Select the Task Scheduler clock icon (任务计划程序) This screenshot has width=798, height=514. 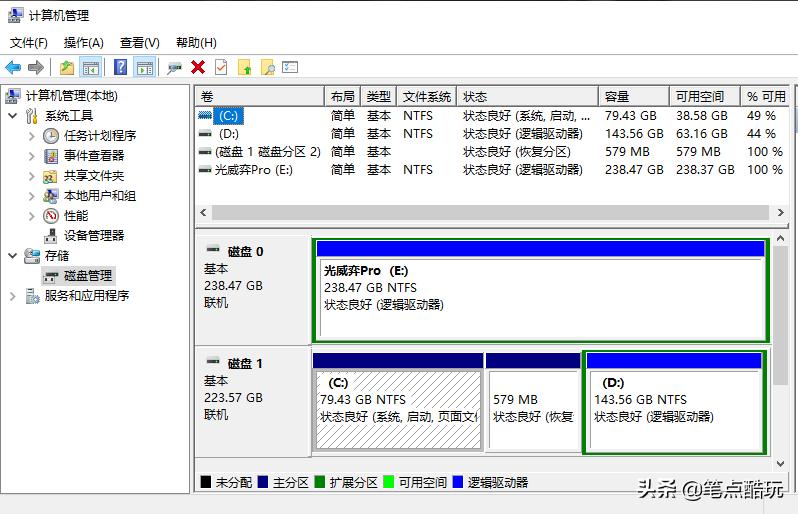(50, 136)
